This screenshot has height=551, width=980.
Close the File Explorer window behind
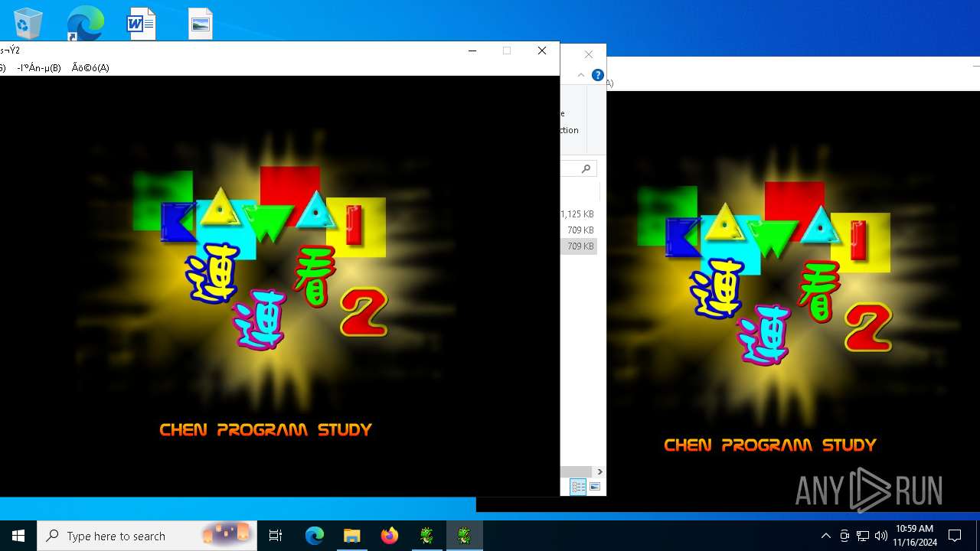pyautogui.click(x=588, y=54)
